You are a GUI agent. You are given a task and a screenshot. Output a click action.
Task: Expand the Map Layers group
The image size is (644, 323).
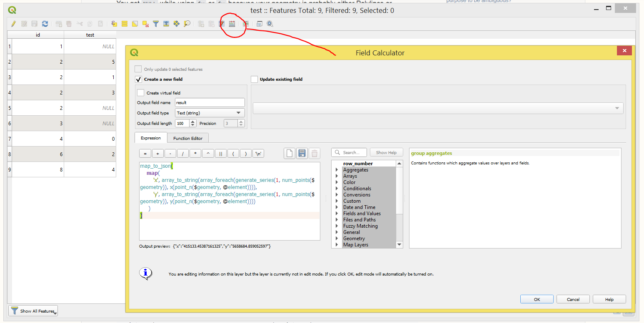[x=337, y=245]
